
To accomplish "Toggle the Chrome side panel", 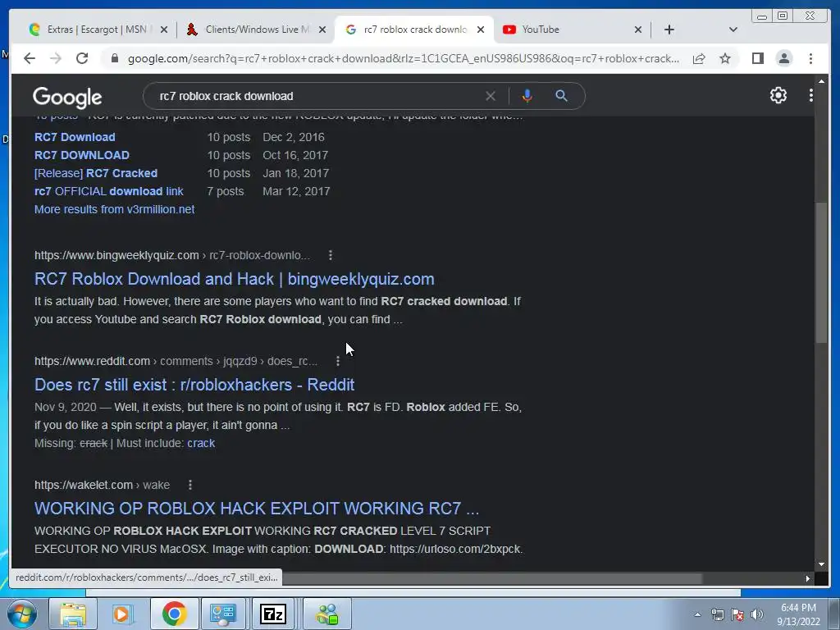I will [x=757, y=58].
